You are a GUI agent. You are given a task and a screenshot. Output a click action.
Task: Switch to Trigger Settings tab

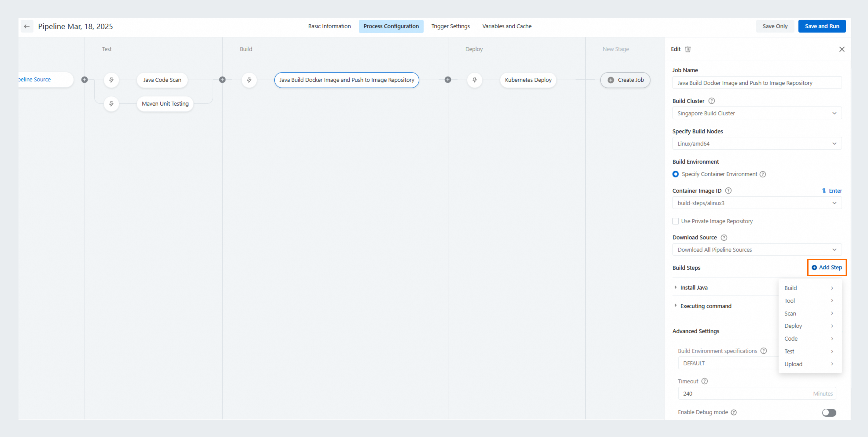coord(450,26)
